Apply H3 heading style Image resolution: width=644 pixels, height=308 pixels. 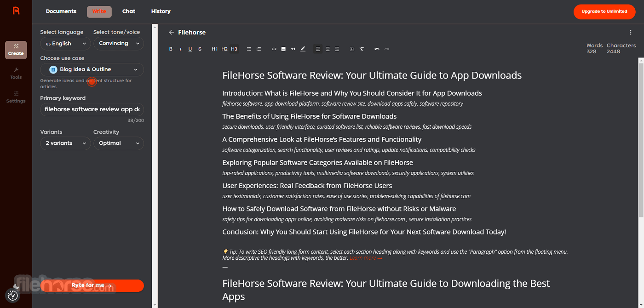click(x=234, y=49)
